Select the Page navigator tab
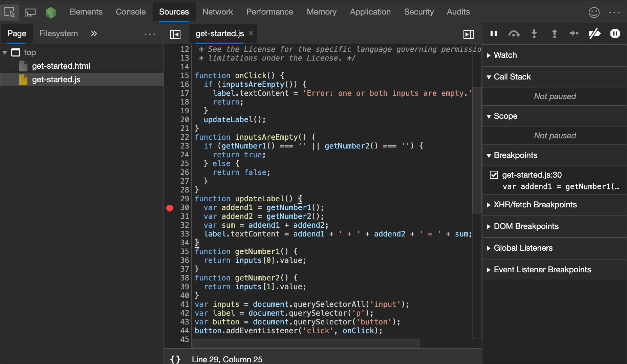 (17, 33)
